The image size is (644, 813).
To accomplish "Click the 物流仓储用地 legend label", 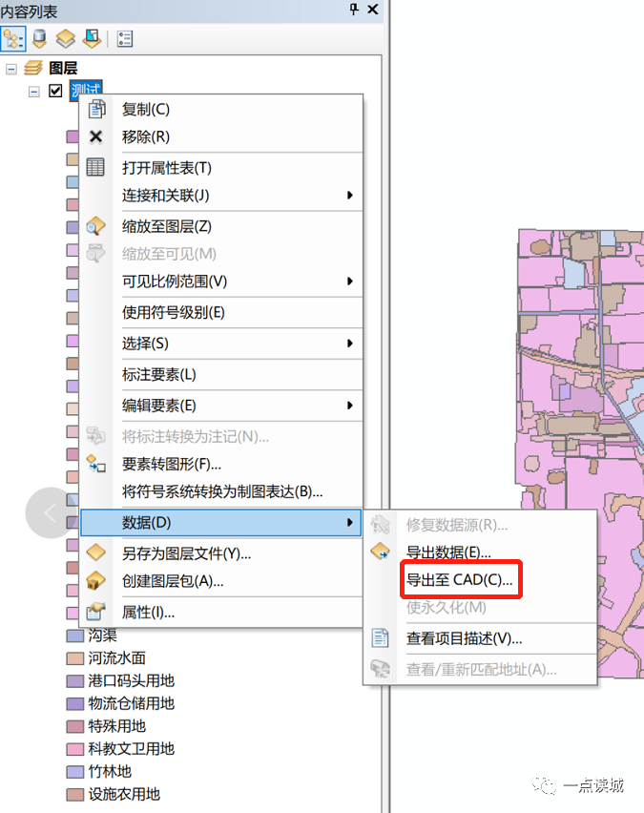I will pyautogui.click(x=132, y=703).
